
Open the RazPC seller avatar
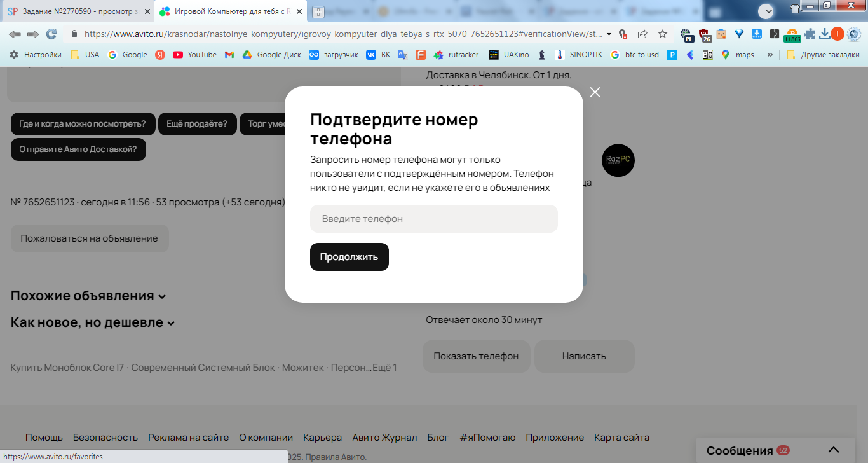pyautogui.click(x=618, y=160)
